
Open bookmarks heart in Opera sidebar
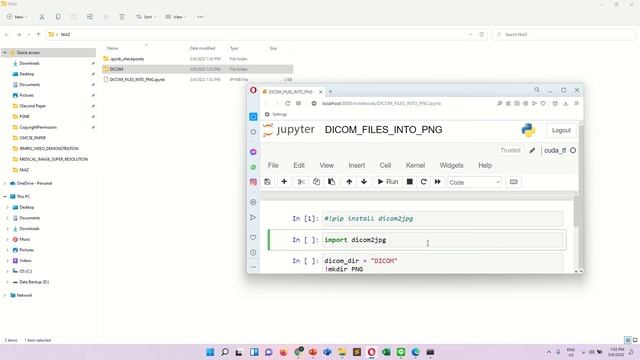point(253,237)
